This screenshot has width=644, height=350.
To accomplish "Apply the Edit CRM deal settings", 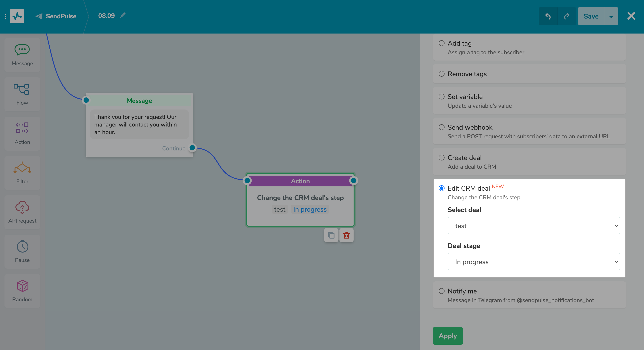I will click(447, 335).
